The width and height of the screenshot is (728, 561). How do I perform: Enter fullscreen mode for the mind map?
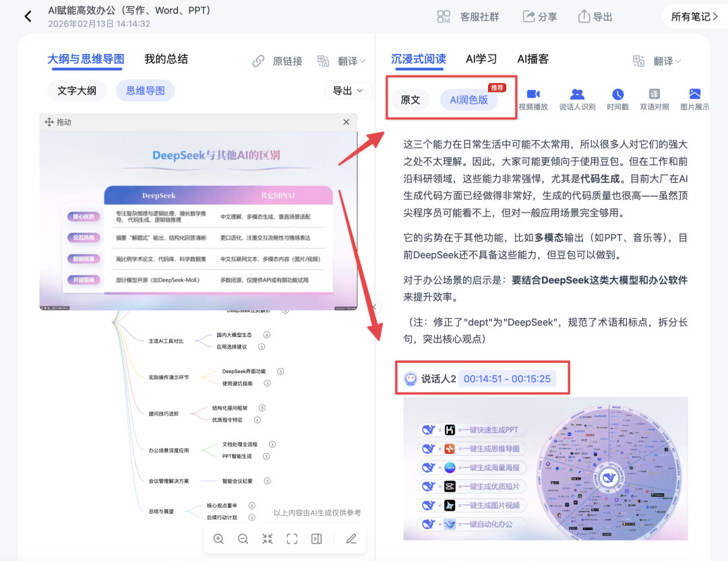[292, 539]
